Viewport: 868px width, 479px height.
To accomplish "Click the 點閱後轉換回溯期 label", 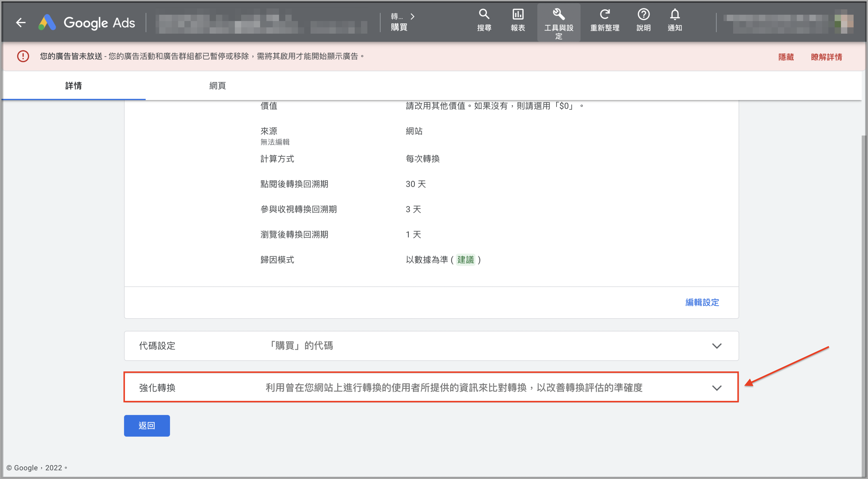I will (294, 184).
